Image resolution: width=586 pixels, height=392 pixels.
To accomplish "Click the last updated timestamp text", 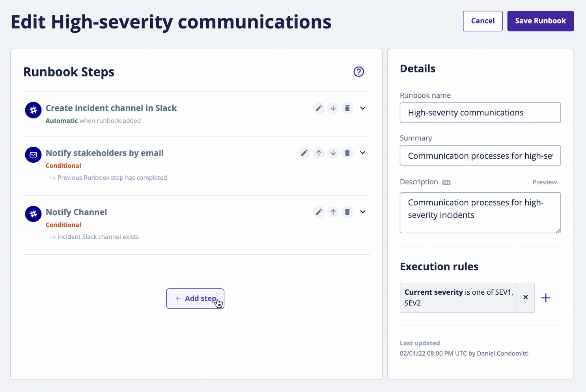I will [x=464, y=353].
